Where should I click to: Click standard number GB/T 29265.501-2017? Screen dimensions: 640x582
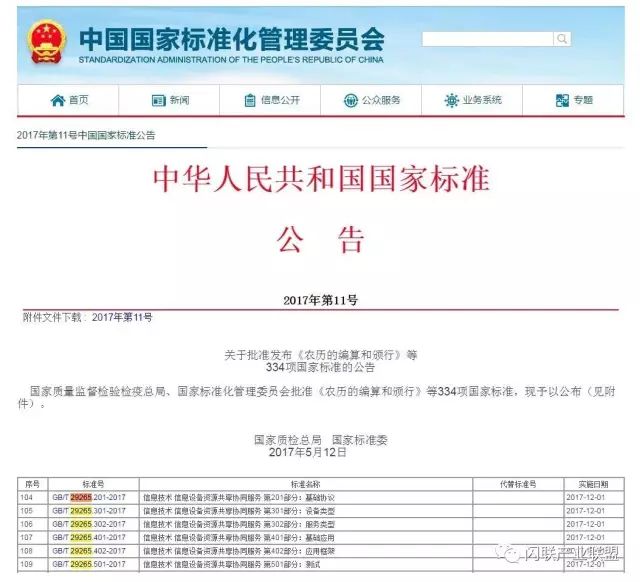[89, 564]
